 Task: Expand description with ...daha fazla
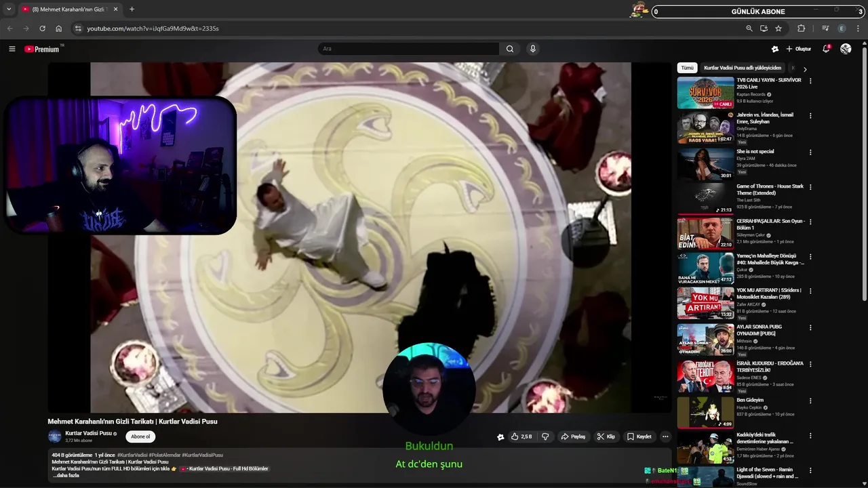[x=66, y=475]
